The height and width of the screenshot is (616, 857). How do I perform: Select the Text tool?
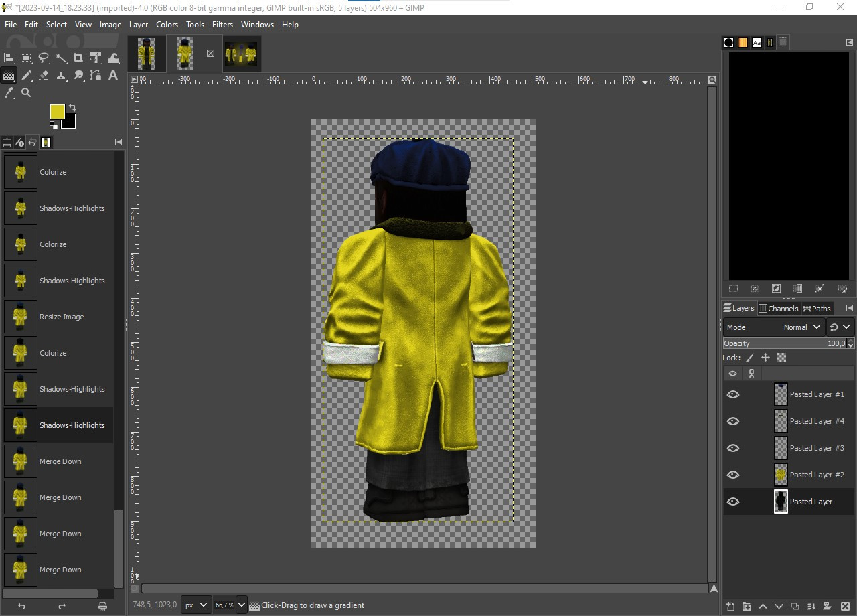113,76
